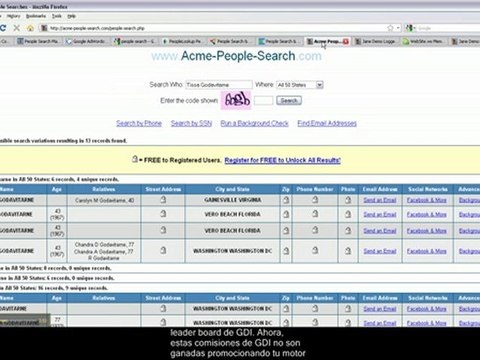Open the Bookmarks menu
The height and width of the screenshot is (360, 480).
coord(36,16)
